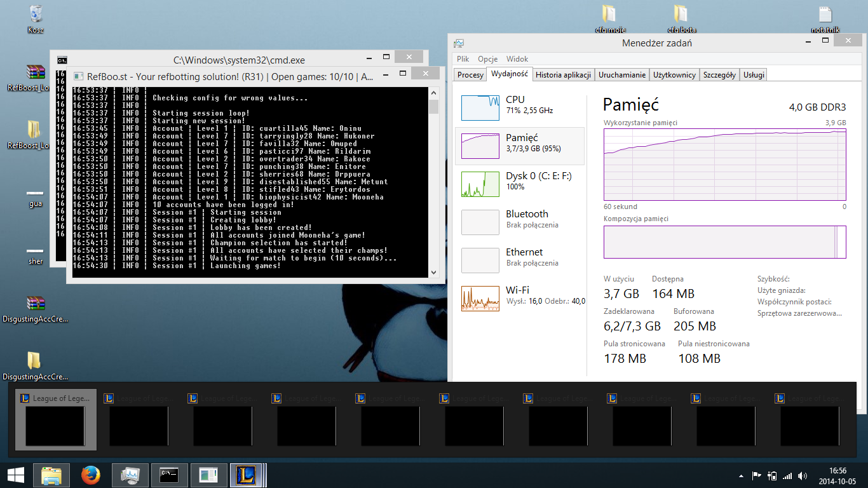Click the battery power tray icon
Screen dimensions: 868x488
point(772,475)
